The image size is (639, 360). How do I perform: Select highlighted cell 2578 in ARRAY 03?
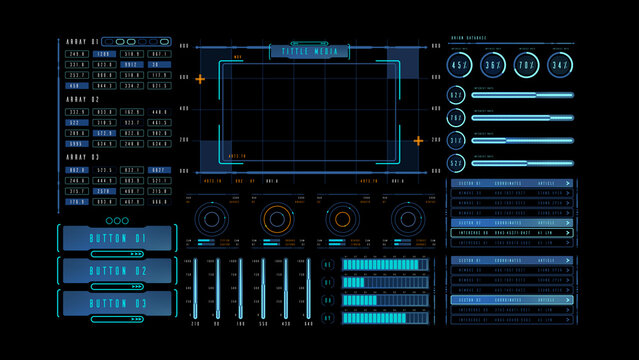click(104, 191)
